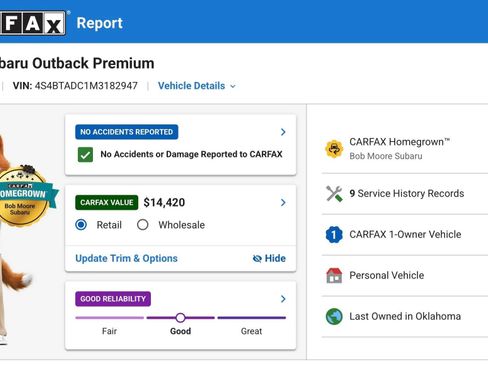Click the wrench service history icon
Screen dimensions: 488x366
coord(334,194)
